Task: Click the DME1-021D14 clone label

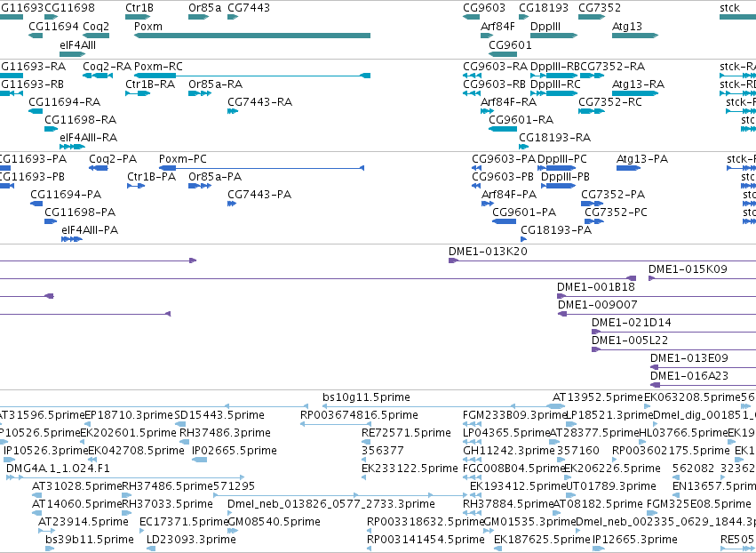Action: click(631, 323)
